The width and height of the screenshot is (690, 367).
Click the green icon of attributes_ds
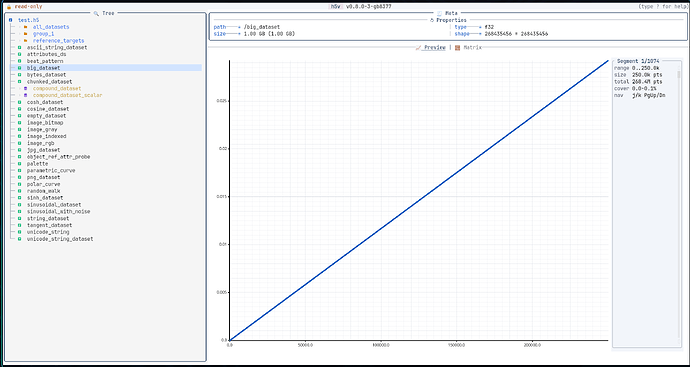(x=20, y=54)
